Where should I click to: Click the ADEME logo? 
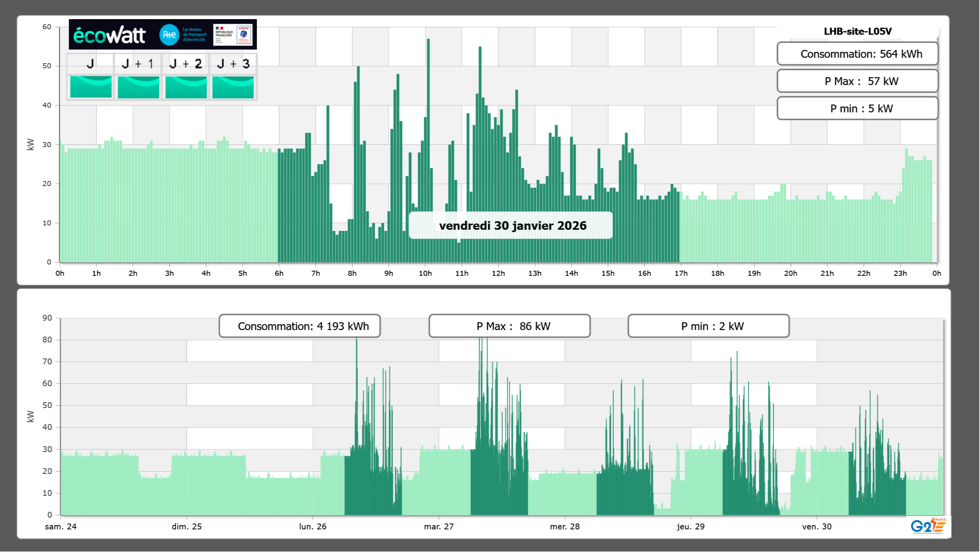(244, 34)
